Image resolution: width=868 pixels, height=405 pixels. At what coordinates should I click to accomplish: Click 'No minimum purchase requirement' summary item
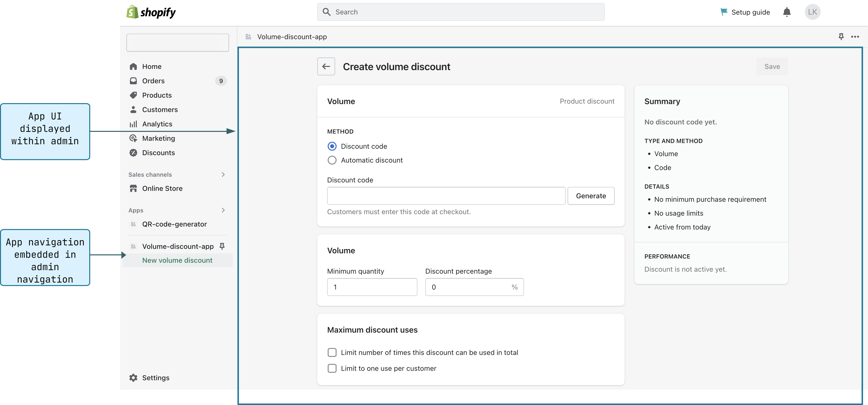(x=710, y=200)
